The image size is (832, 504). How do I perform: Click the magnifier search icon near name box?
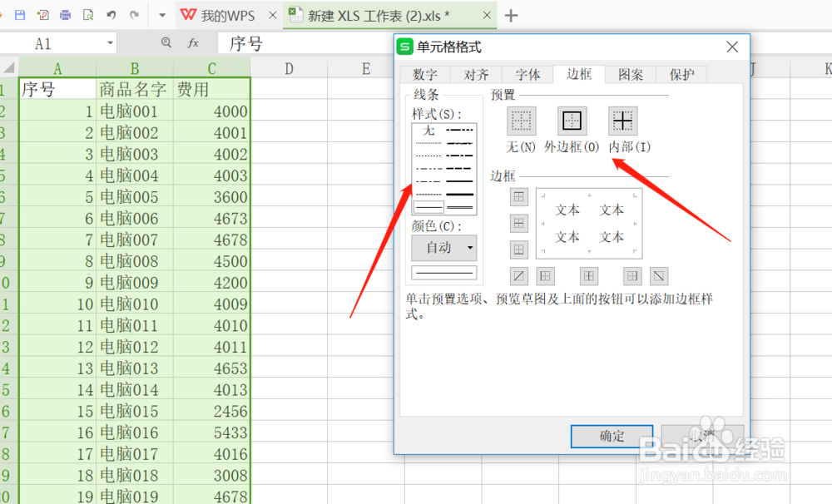pos(167,42)
